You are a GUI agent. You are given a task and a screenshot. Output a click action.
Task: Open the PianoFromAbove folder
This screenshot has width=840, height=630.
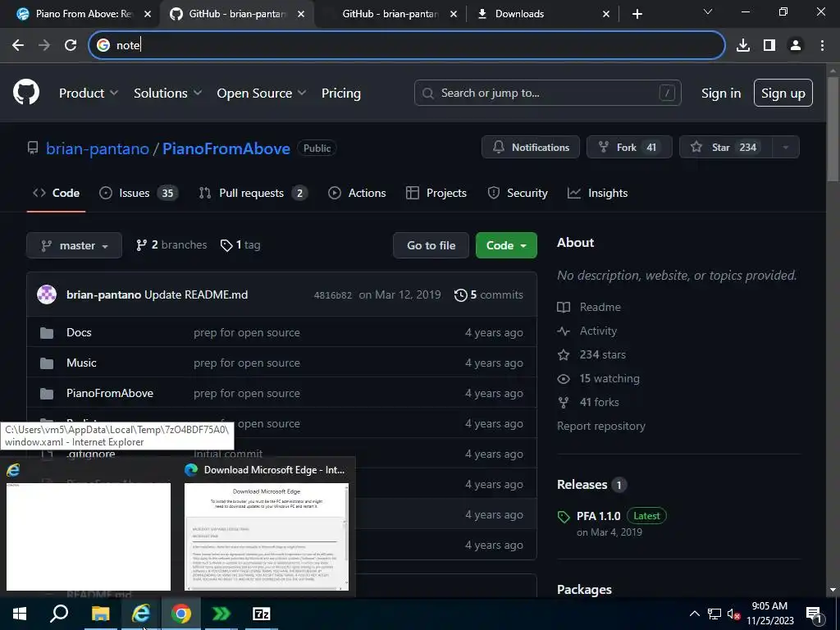[x=110, y=393]
